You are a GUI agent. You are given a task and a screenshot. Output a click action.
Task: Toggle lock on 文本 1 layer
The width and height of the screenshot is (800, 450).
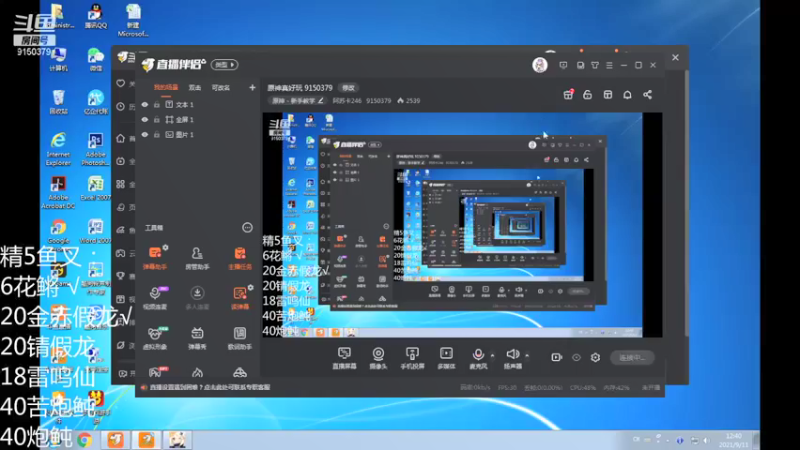157,105
